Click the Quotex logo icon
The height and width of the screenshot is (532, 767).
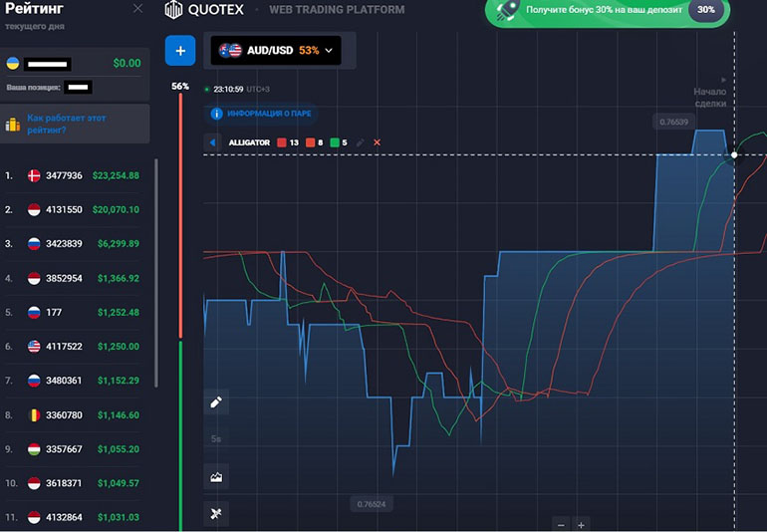[173, 9]
